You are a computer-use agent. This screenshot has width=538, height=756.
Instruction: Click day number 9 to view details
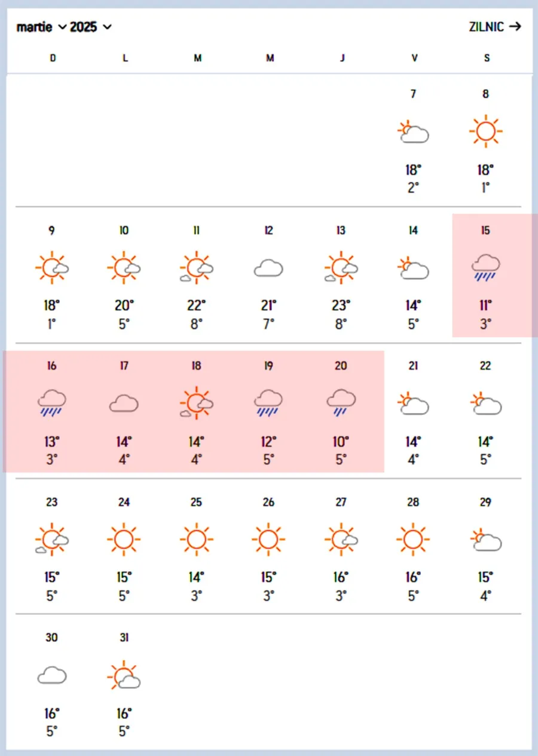tap(51, 230)
